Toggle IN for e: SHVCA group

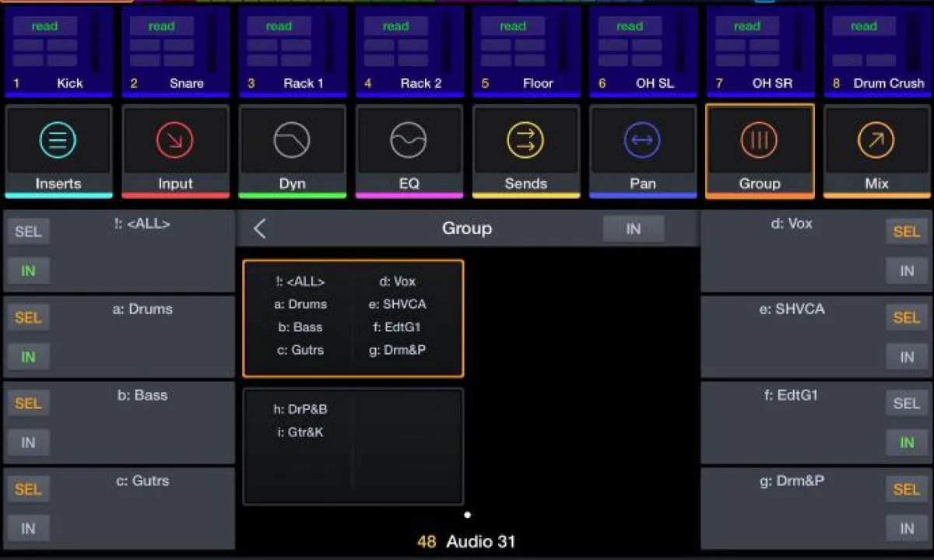click(907, 357)
